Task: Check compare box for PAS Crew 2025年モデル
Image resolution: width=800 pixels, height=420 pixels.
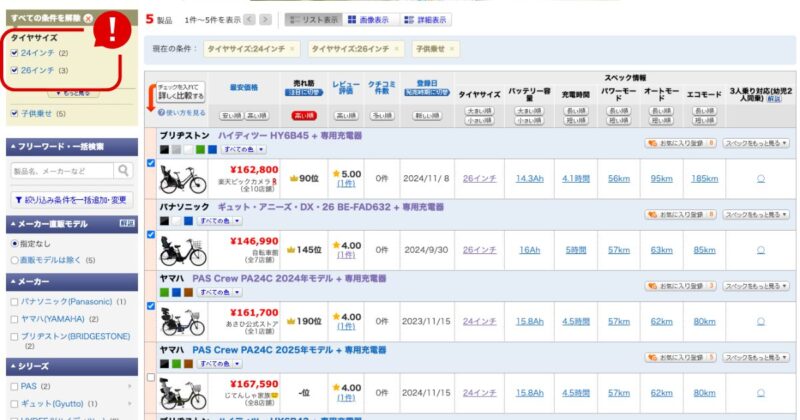Action: coord(151,377)
